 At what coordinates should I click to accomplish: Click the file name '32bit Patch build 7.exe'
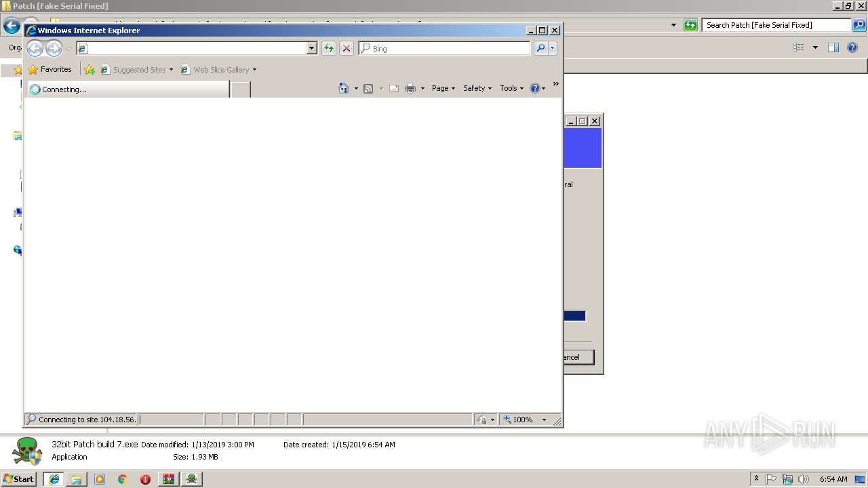coord(94,445)
